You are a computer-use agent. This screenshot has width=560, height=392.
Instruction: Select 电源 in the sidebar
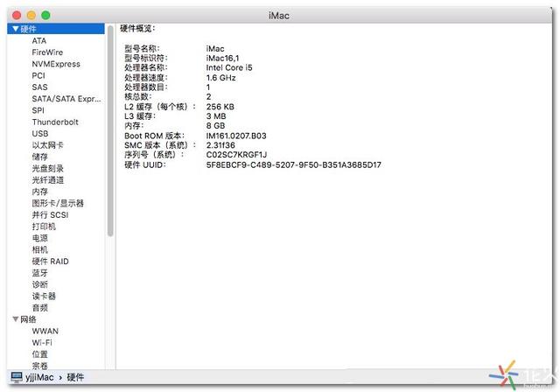[x=39, y=238]
